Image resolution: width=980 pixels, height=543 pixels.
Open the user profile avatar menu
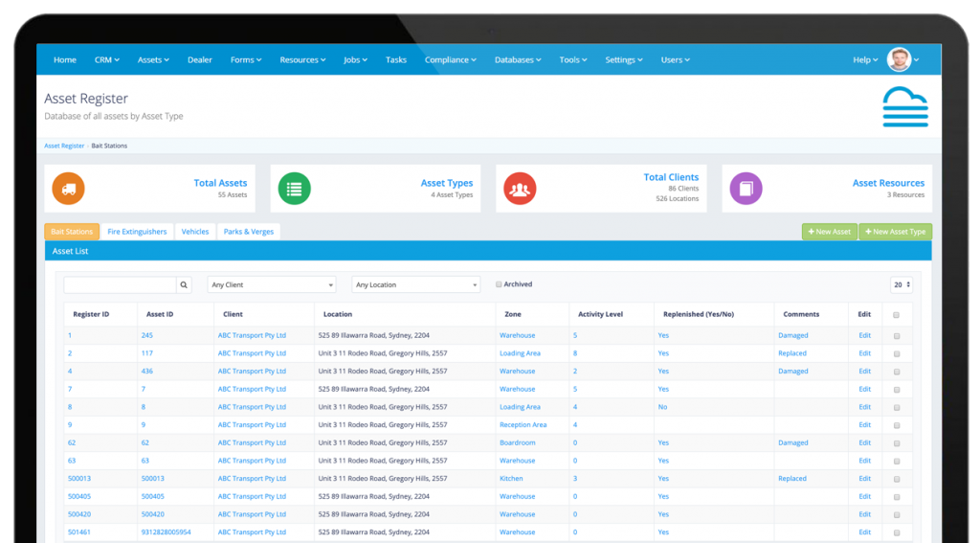(x=901, y=59)
